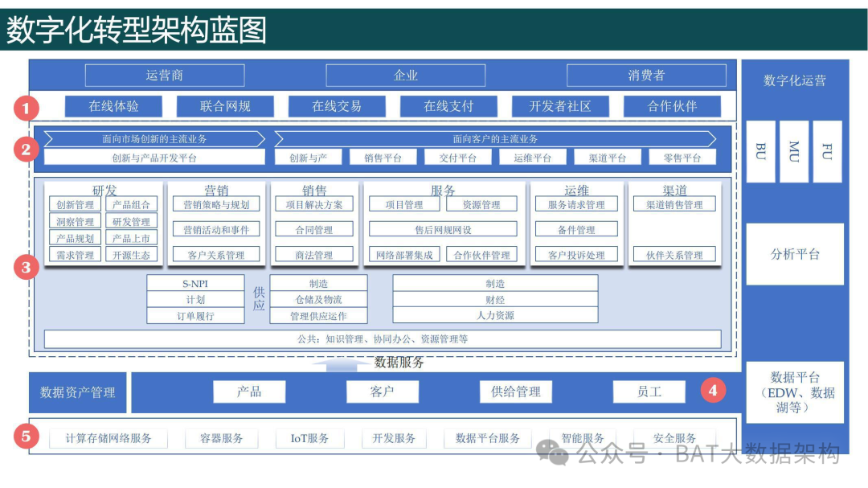This screenshot has width=868, height=488.
Task: Click 洞察管理 under 研发
Action: pyautogui.click(x=76, y=222)
